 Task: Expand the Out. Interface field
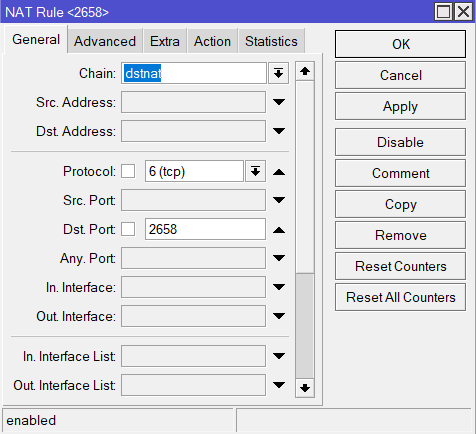[x=279, y=316]
